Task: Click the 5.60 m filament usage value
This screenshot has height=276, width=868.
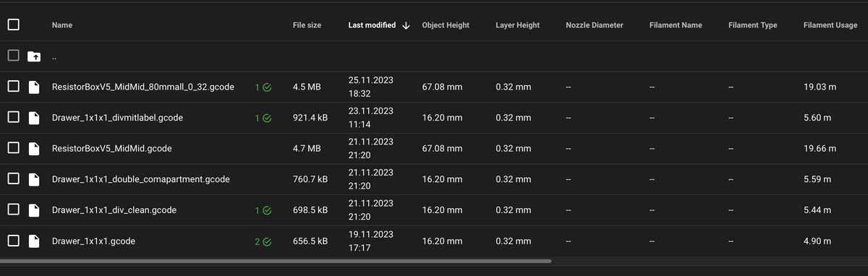Action: point(817,117)
